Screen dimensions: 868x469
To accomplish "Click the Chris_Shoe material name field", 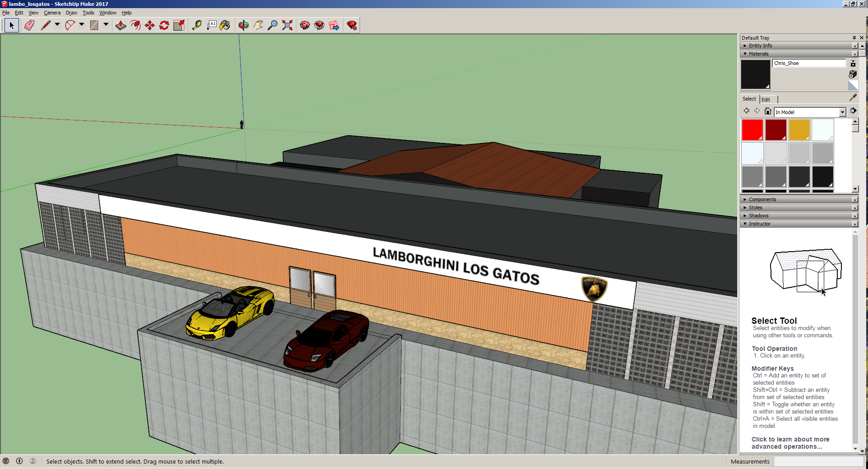I will (809, 63).
